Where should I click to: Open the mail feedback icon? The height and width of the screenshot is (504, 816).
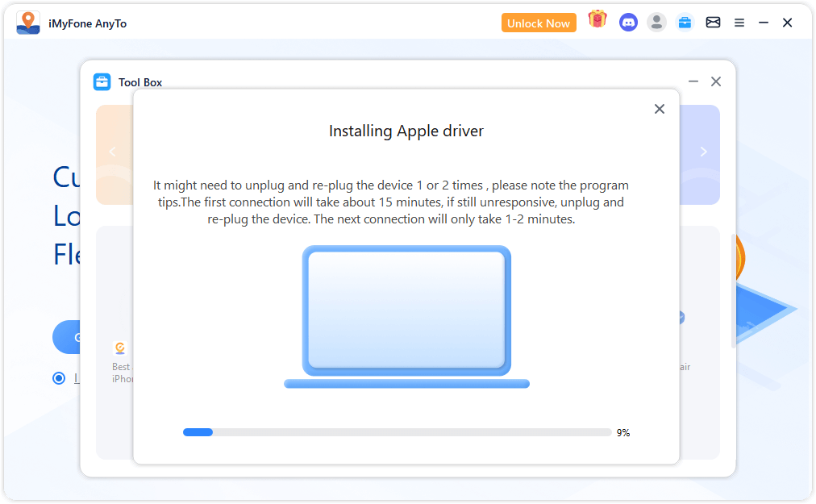(713, 23)
